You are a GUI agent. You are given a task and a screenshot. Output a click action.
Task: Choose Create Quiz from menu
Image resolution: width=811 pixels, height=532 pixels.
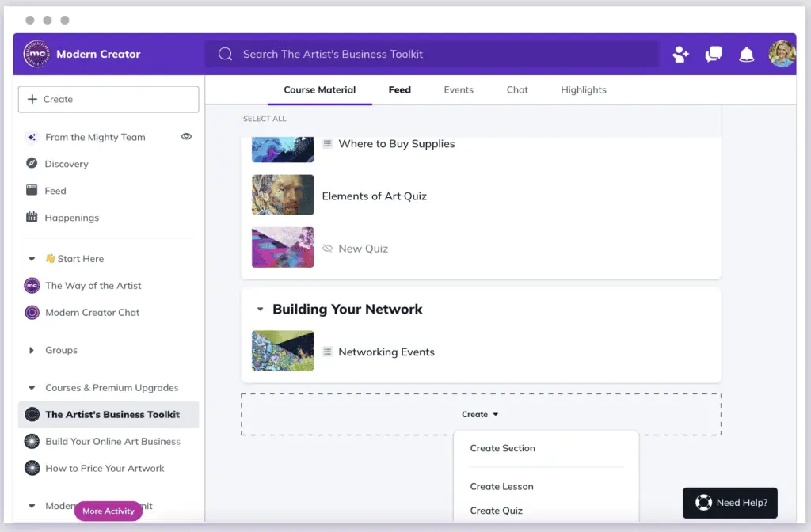(x=496, y=511)
